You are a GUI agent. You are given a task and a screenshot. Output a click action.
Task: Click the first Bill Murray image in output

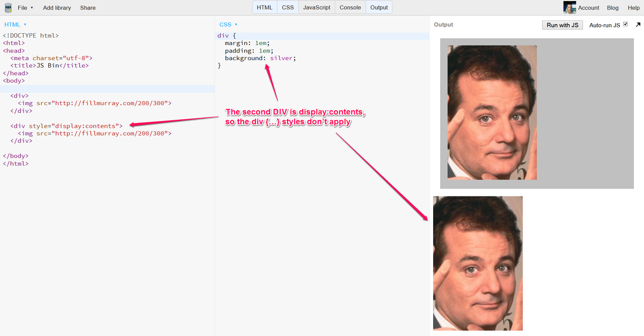492,113
